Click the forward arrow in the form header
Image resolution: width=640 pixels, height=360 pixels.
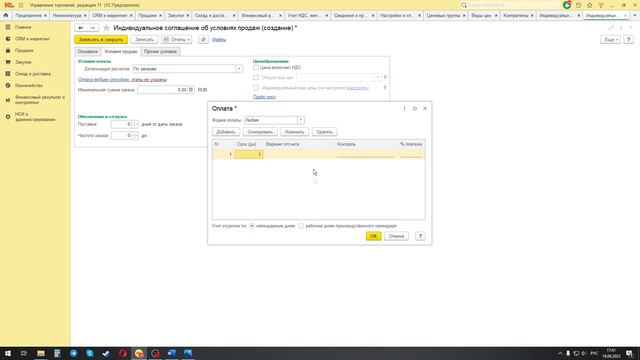[x=93, y=28]
